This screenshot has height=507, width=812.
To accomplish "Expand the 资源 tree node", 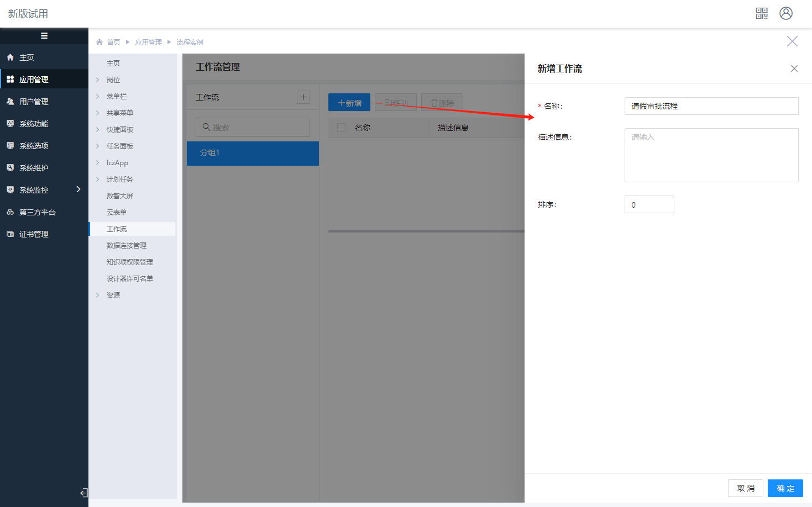I will (98, 295).
